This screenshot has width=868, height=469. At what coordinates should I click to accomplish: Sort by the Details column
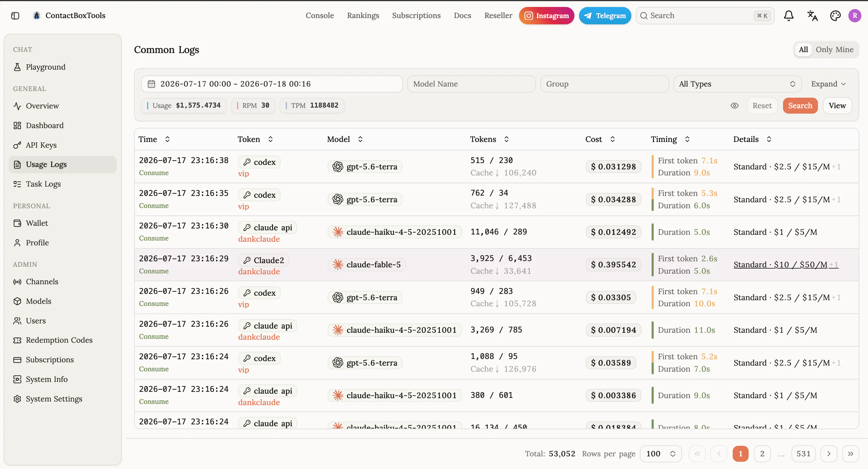pos(753,139)
